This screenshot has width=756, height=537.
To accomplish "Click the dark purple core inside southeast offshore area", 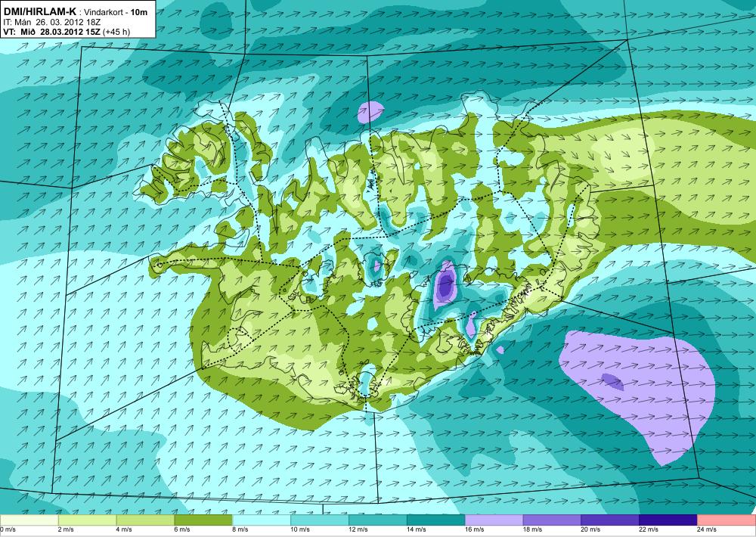I will tap(613, 382).
